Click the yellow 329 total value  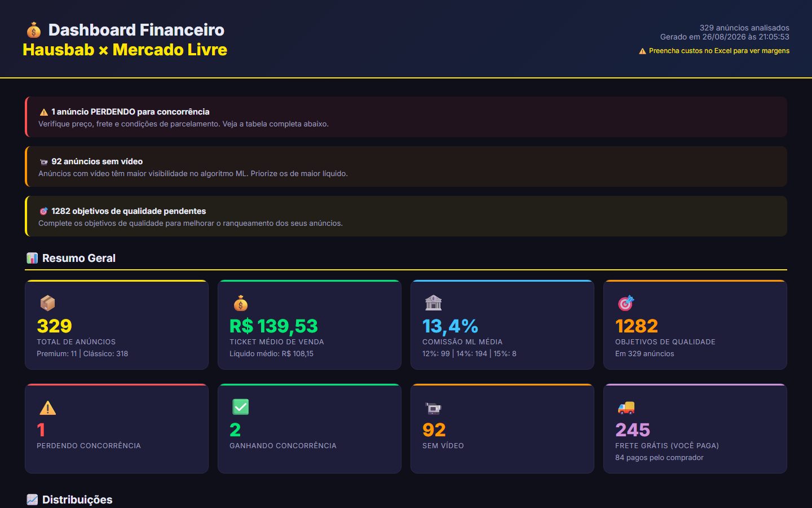[54, 326]
